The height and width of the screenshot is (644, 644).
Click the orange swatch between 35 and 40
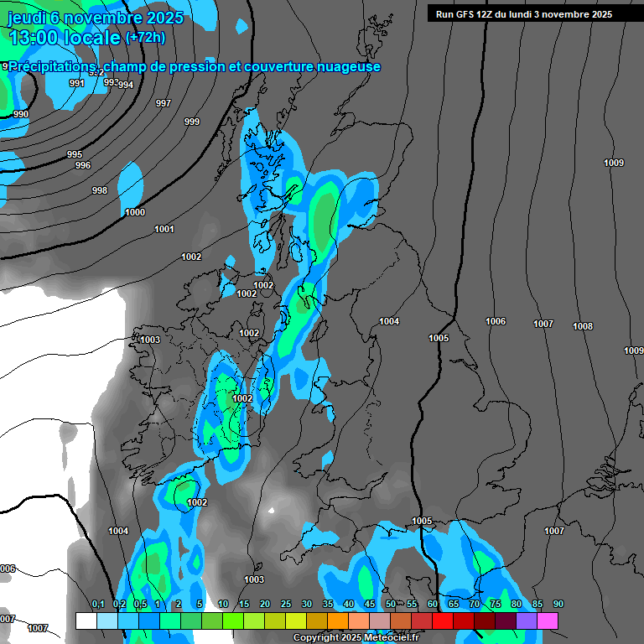click(x=338, y=621)
